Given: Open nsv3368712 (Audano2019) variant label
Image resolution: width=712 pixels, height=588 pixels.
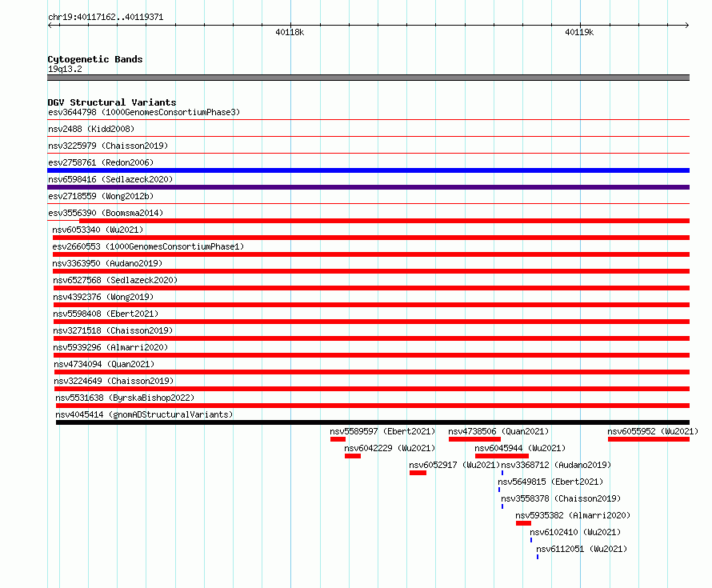Looking at the screenshot, I should click(x=556, y=465).
